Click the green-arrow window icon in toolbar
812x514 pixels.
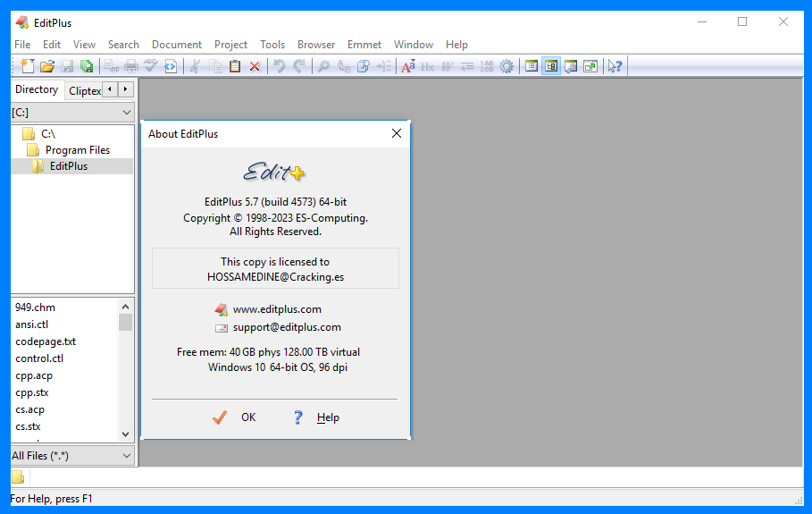point(590,66)
